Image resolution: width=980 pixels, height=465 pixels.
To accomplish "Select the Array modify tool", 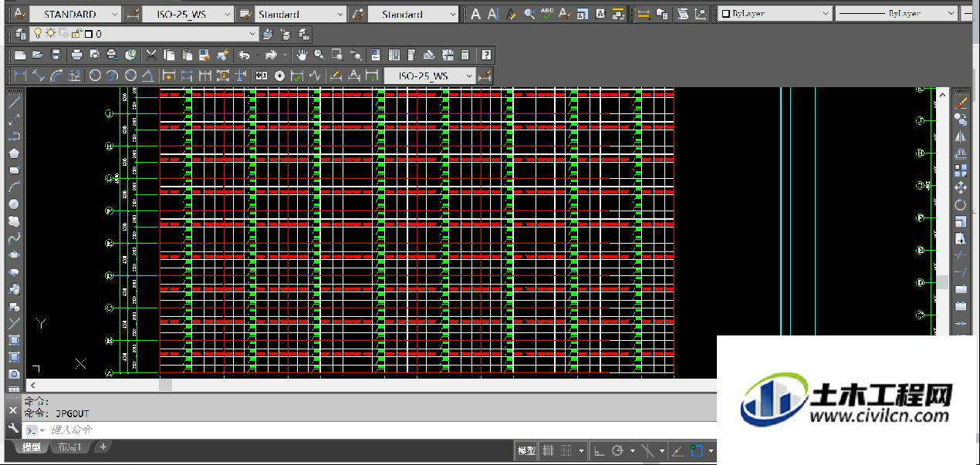I will click(961, 170).
